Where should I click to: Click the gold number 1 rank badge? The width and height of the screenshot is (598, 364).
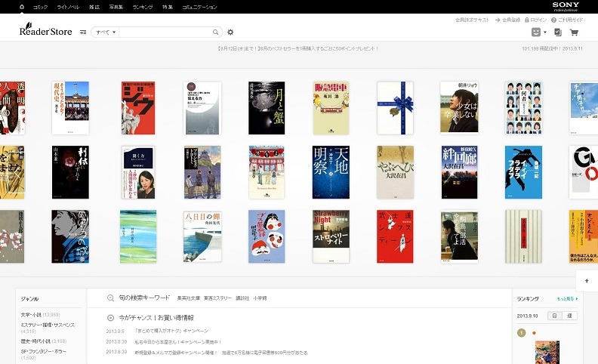pos(521,333)
